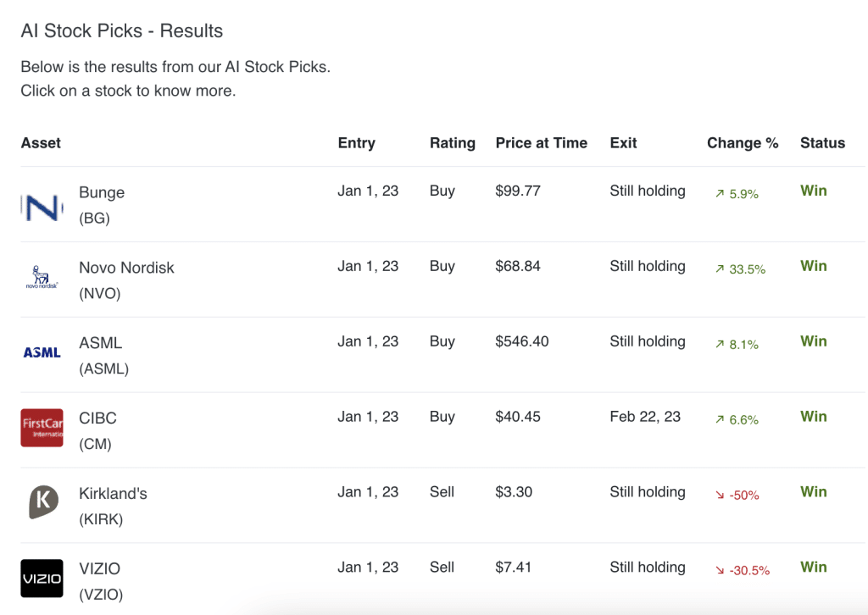
Task: Click the $546.40 price for ASML
Action: pyautogui.click(x=520, y=341)
